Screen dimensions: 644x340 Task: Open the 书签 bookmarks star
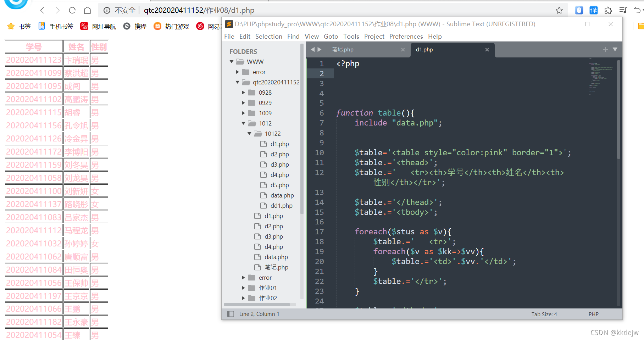click(11, 26)
